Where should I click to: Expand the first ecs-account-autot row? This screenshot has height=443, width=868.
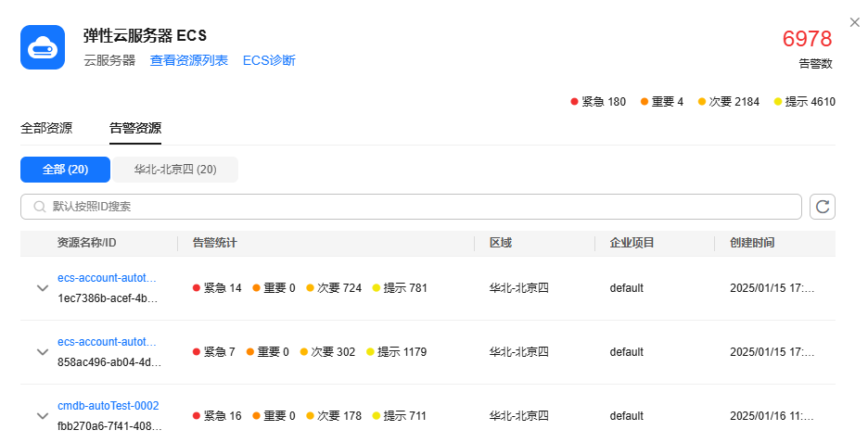pos(42,288)
